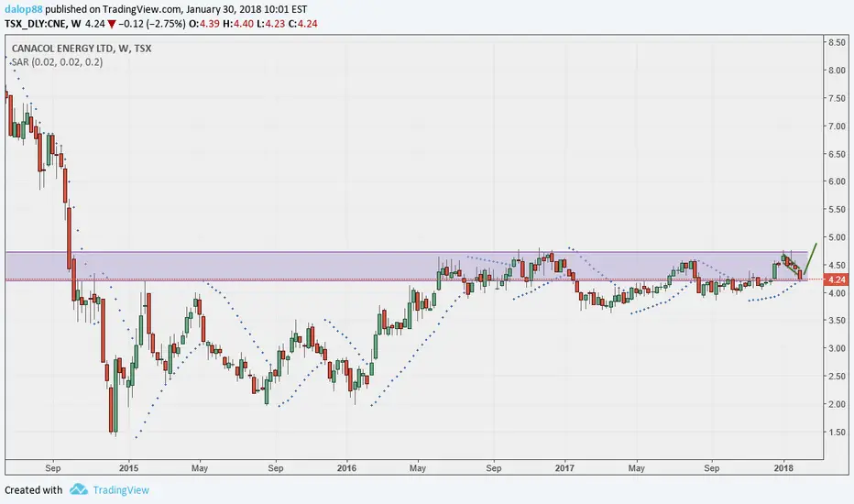854x504 pixels.
Task: Click the 7.00 price axis label
Action: point(837,126)
